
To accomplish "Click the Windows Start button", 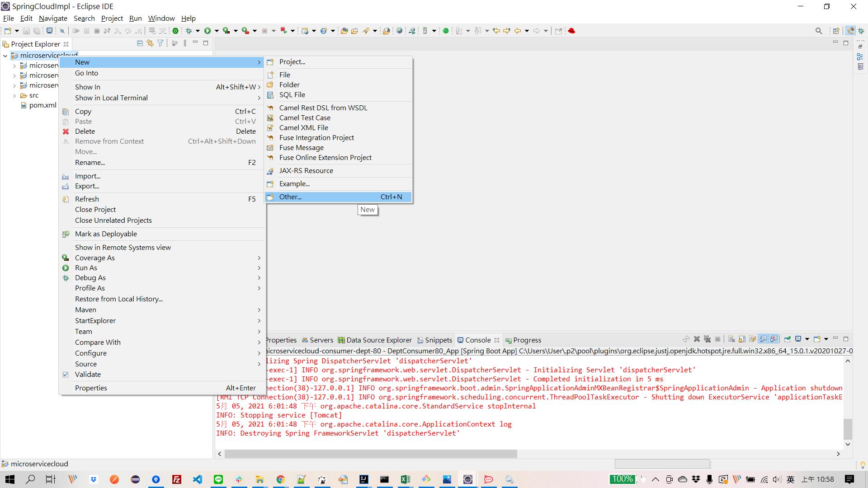I will pyautogui.click(x=9, y=479).
